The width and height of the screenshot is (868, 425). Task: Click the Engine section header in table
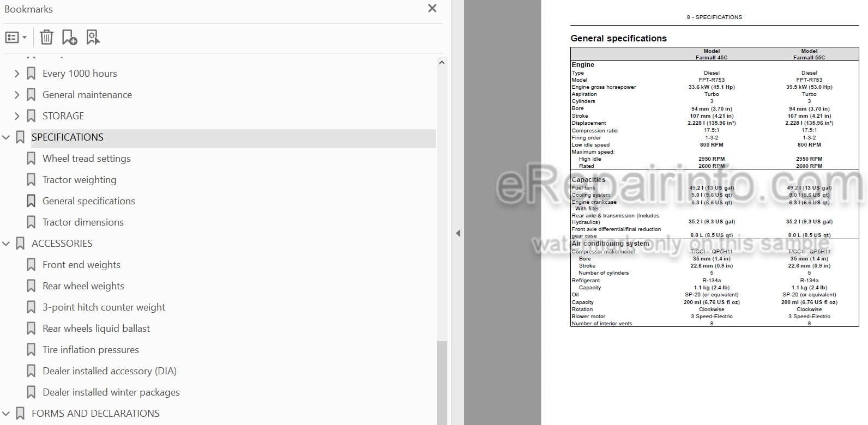coord(583,65)
